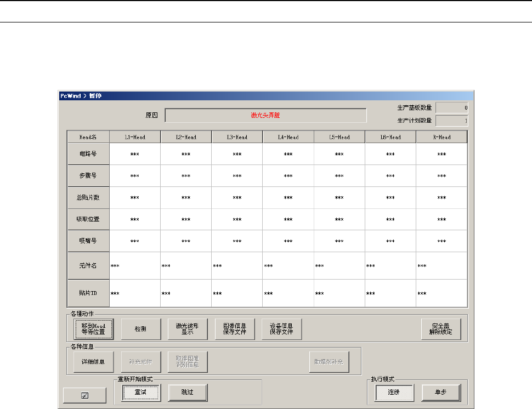This screenshot has height=409, width=532.
Task: Select 跳过 restart mode
Action: [x=188, y=393]
